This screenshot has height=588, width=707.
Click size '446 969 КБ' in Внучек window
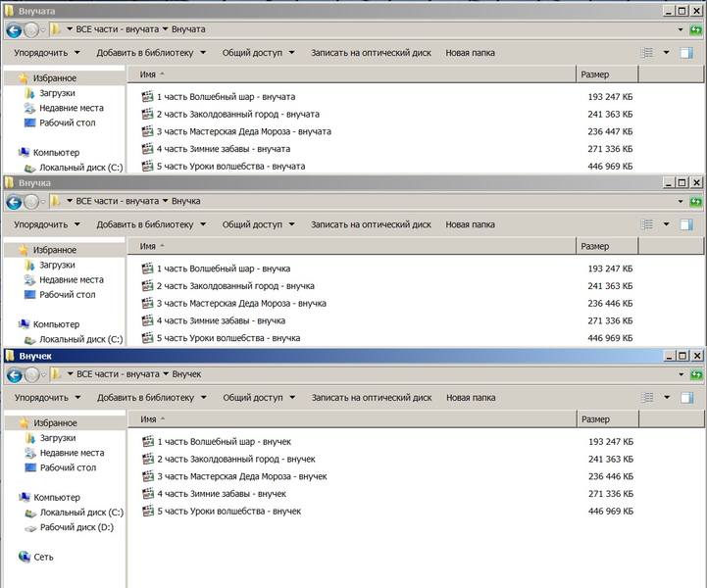(611, 511)
